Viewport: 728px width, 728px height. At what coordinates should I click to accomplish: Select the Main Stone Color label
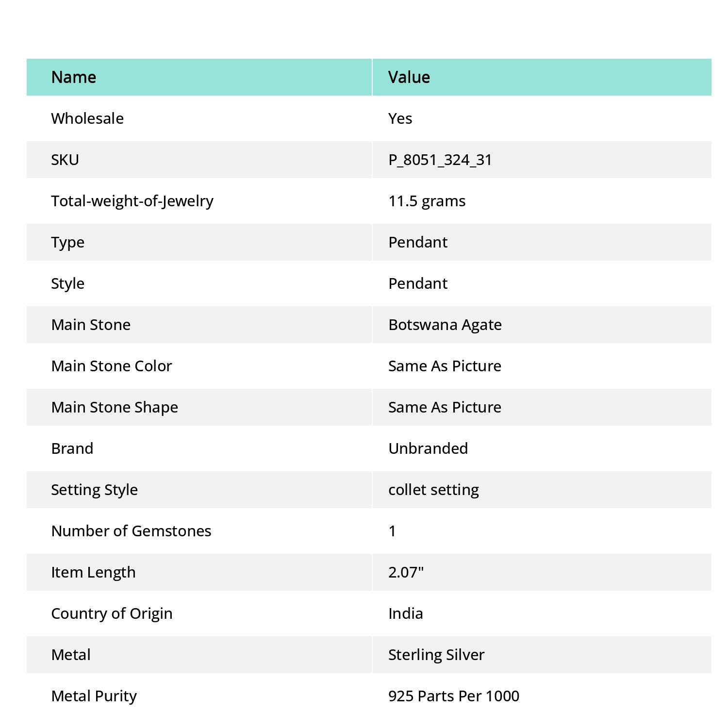coord(112,366)
